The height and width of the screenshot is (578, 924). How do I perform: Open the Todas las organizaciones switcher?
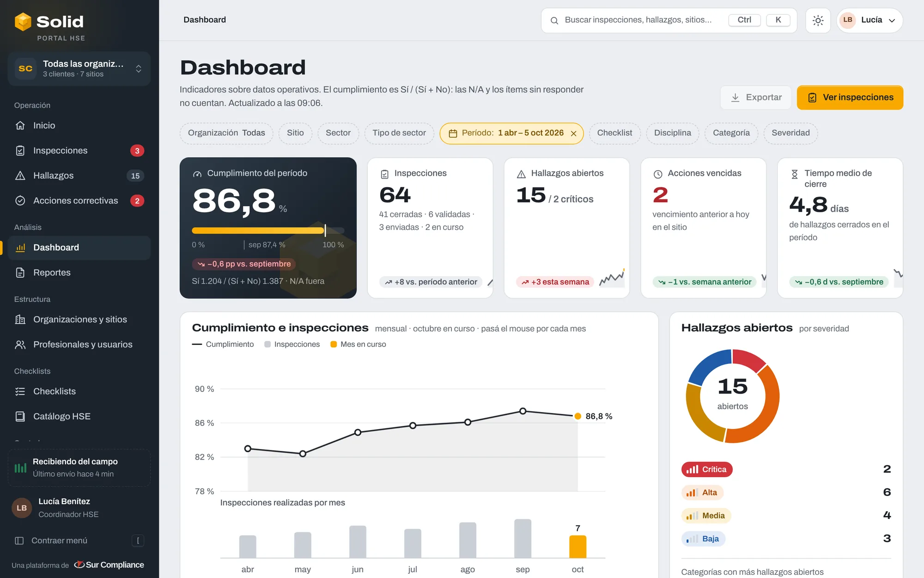79,69
